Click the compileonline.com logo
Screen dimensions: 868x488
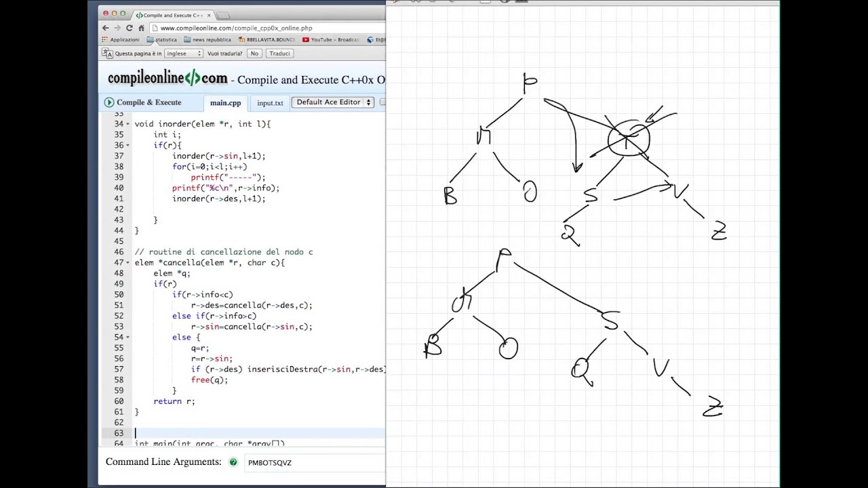pos(167,79)
